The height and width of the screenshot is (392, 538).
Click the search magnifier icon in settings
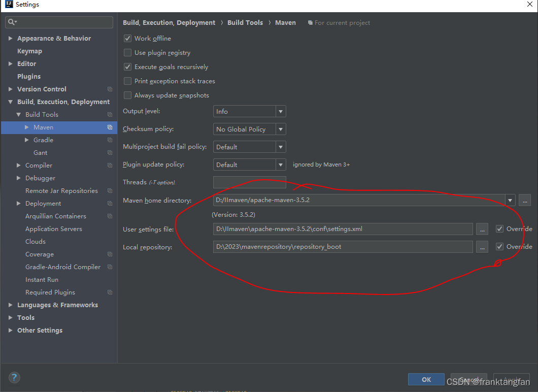12,22
